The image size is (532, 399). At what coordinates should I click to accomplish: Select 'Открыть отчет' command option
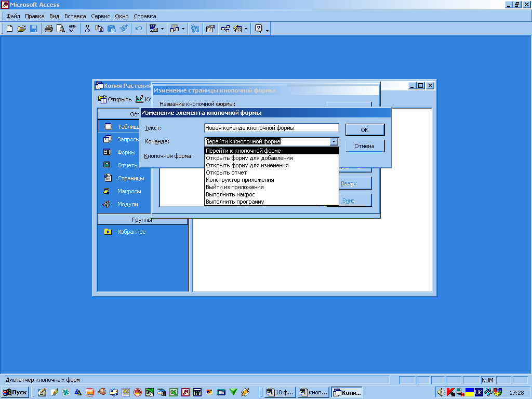(x=272, y=172)
